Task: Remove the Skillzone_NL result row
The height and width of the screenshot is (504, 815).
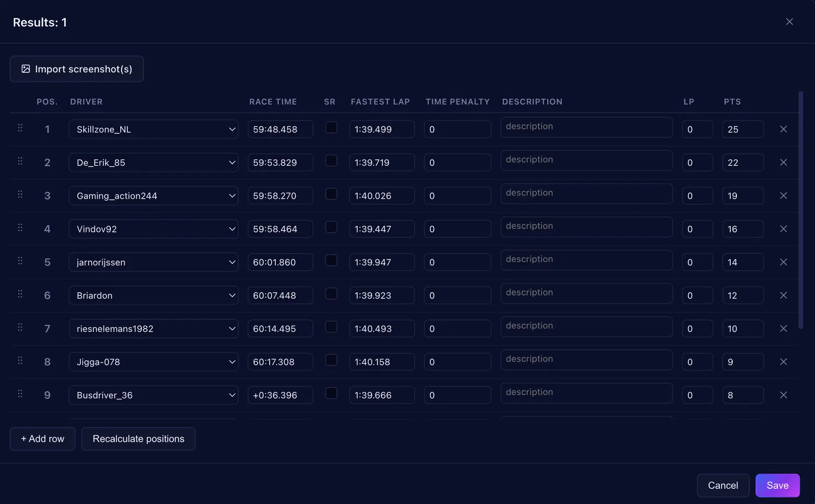Action: point(783,129)
